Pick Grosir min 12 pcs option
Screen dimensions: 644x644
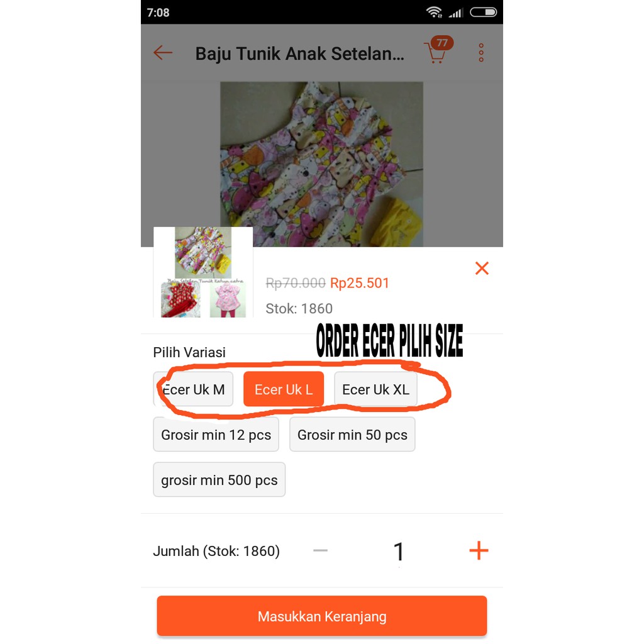(x=216, y=434)
